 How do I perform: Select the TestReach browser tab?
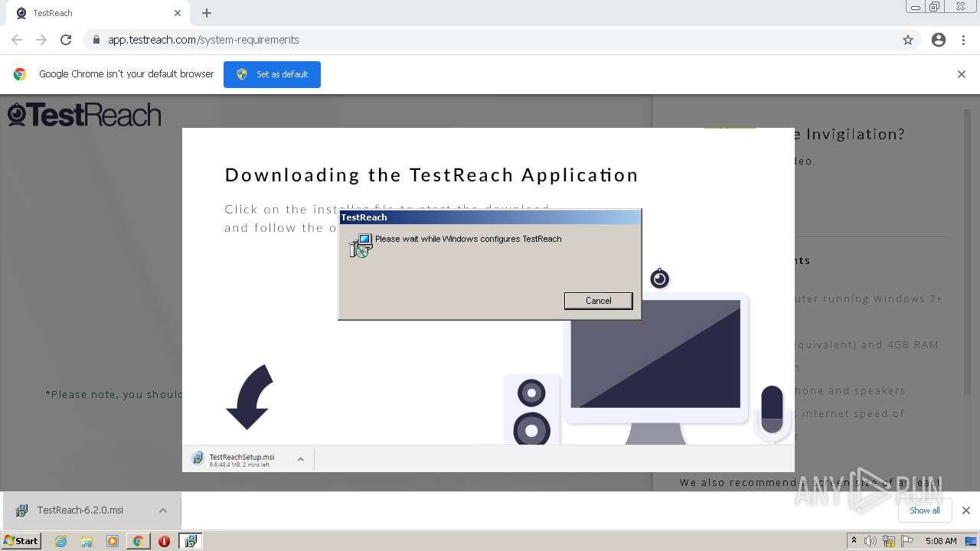98,13
